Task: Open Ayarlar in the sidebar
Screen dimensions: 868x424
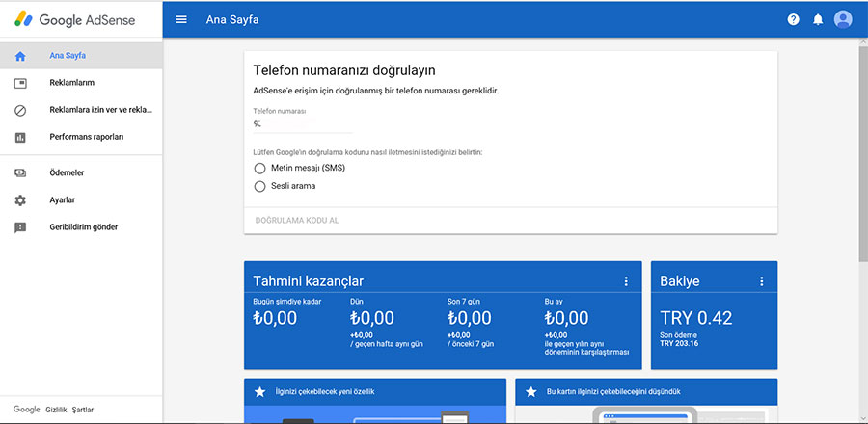Action: (x=81, y=200)
